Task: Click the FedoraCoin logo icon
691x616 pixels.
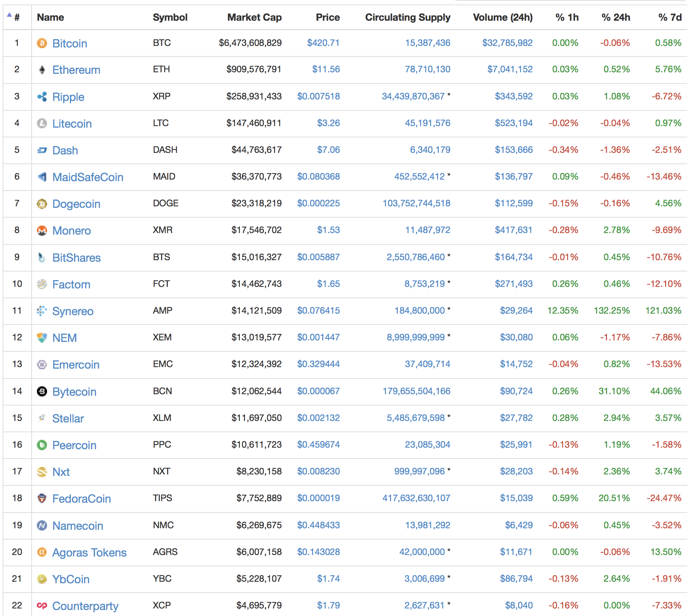Action: tap(42, 499)
